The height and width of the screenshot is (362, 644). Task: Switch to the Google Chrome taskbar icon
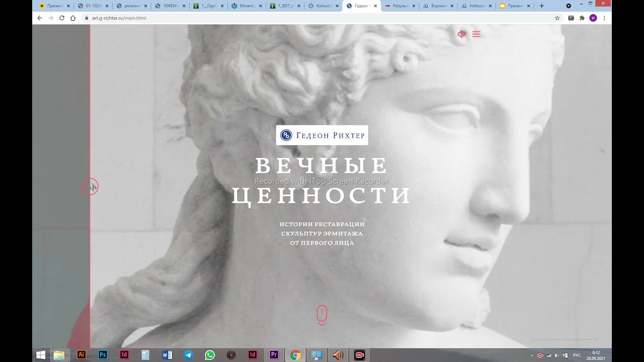(295, 355)
